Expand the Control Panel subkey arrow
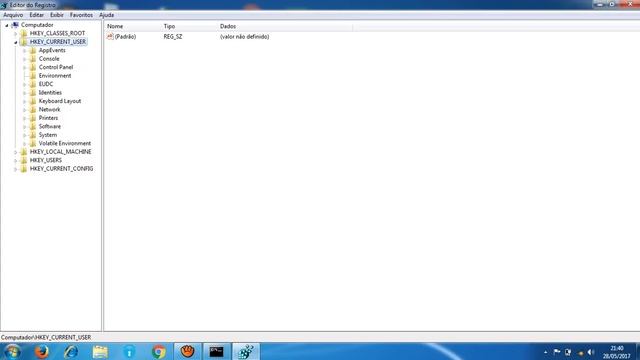This screenshot has height=360, width=640. pos(24,67)
